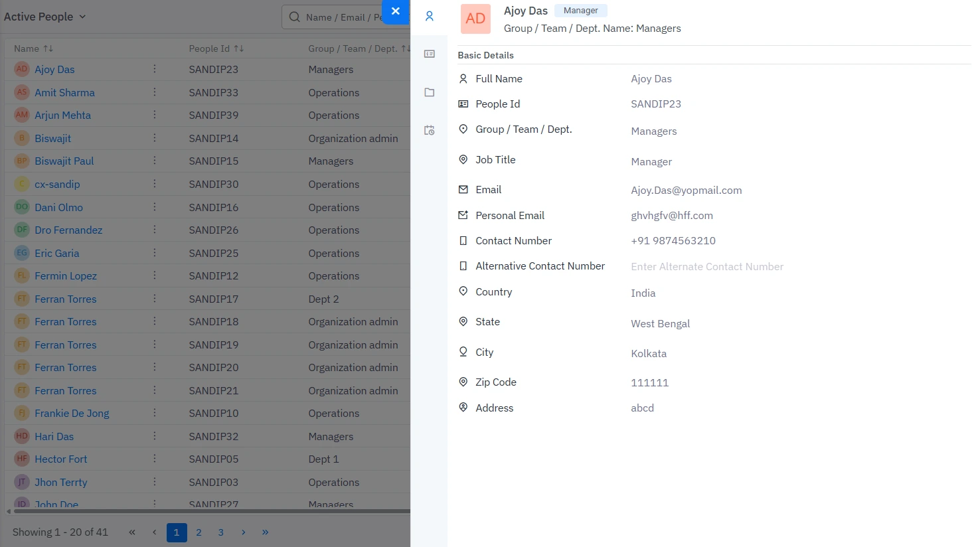980x547 pixels.
Task: Open three-dot menu for Dani Olmo
Action: 155,207
